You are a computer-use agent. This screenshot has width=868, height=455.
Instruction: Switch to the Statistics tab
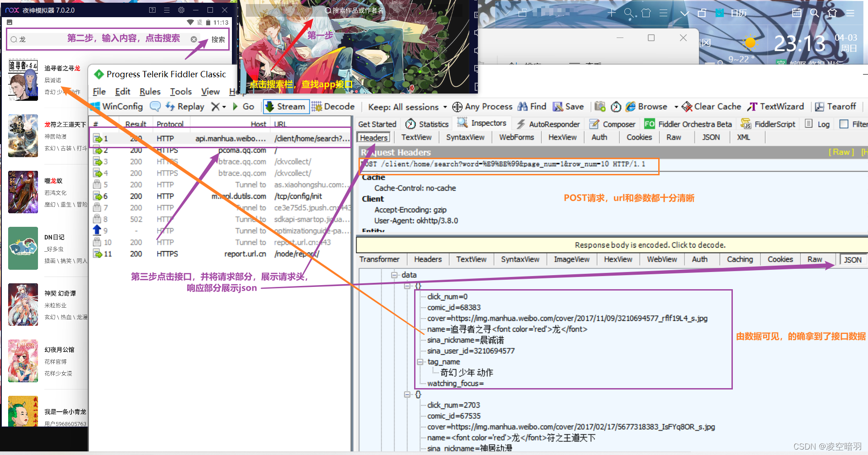(427, 124)
